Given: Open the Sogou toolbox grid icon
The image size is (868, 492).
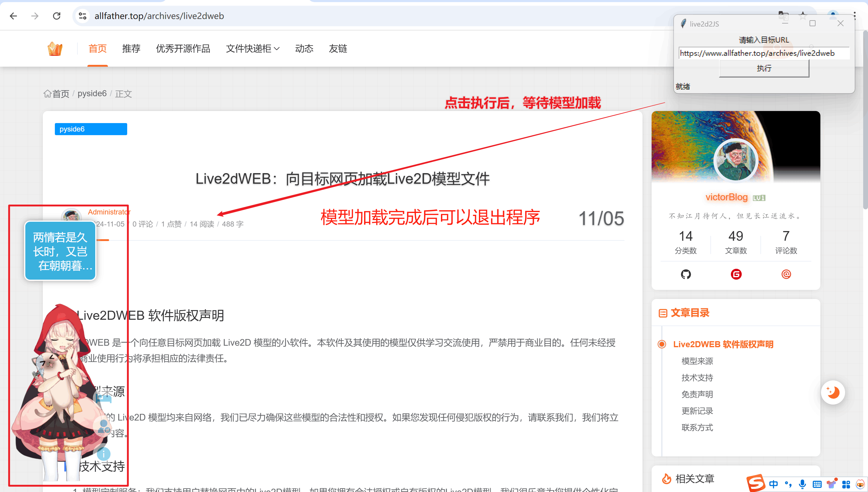Looking at the screenshot, I should point(846,484).
